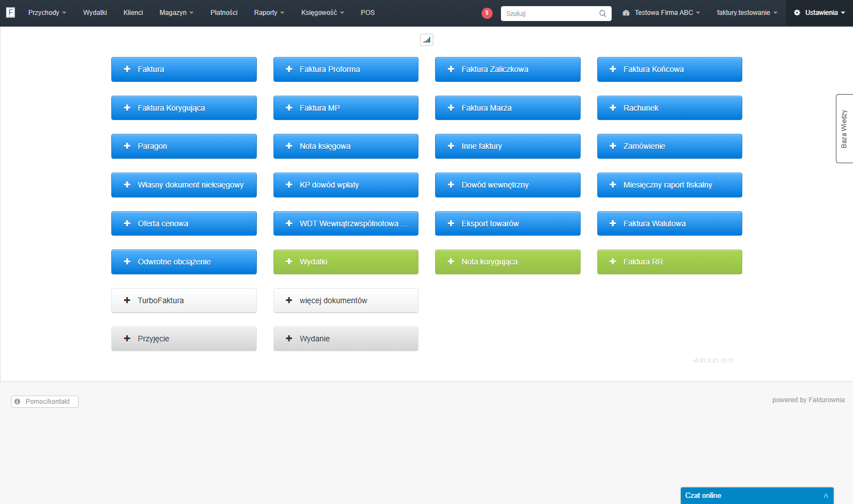
Task: Go to Wydatki in the top menu
Action: (95, 13)
